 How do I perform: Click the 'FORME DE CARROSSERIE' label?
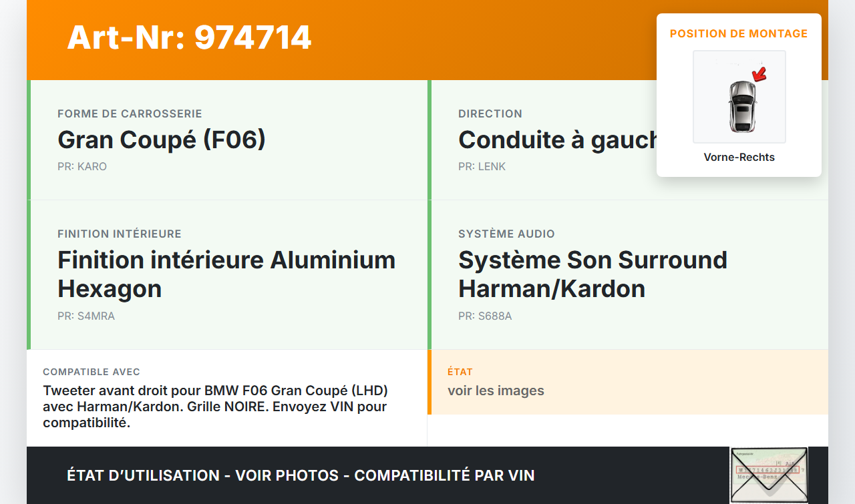coord(130,113)
